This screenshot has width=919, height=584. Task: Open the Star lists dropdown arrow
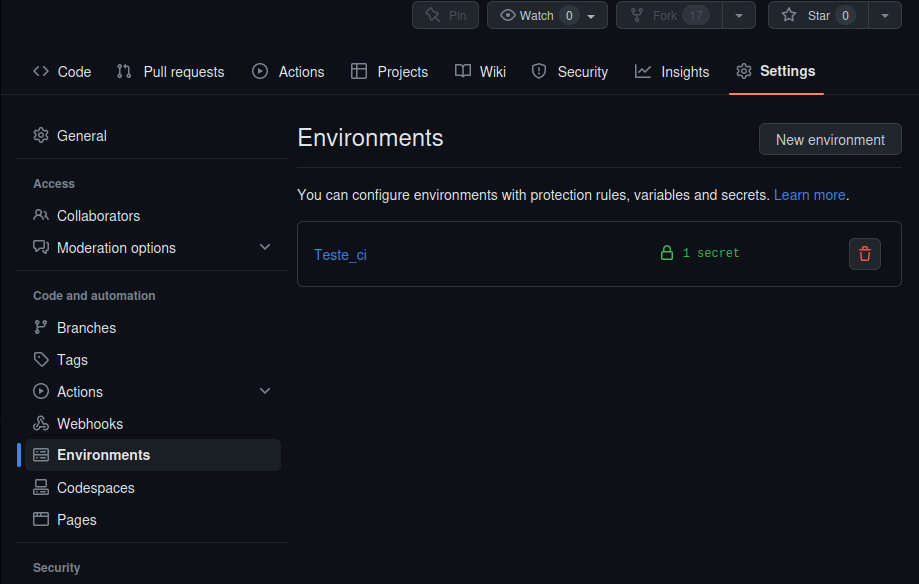pos(885,16)
